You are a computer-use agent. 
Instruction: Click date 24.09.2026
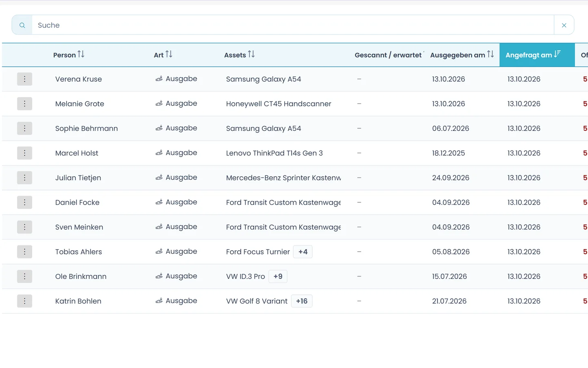click(450, 178)
